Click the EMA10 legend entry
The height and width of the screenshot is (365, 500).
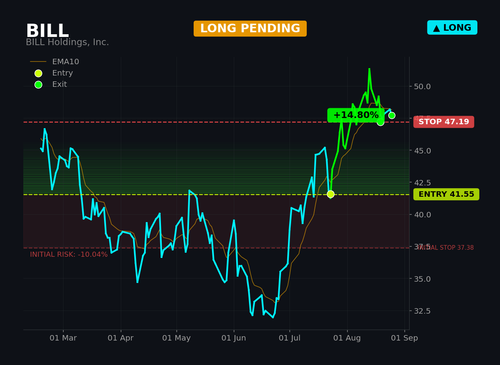(x=55, y=62)
